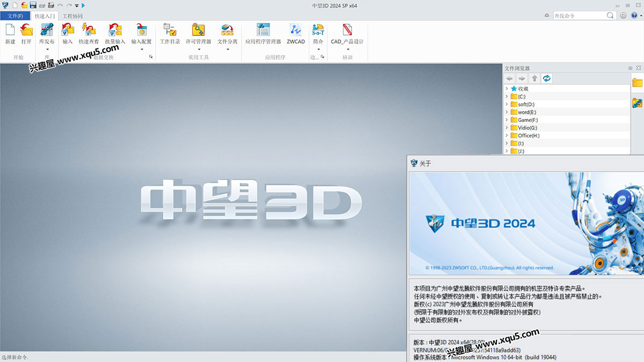Expand the soft(D:) drive node

507,104
